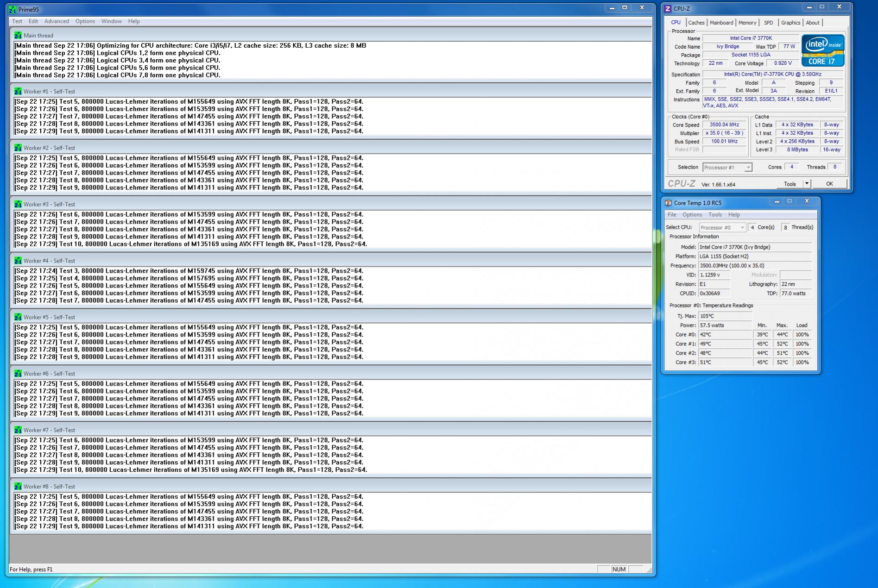Click the Max TDP value 77 W
The image size is (878, 588).
point(789,46)
